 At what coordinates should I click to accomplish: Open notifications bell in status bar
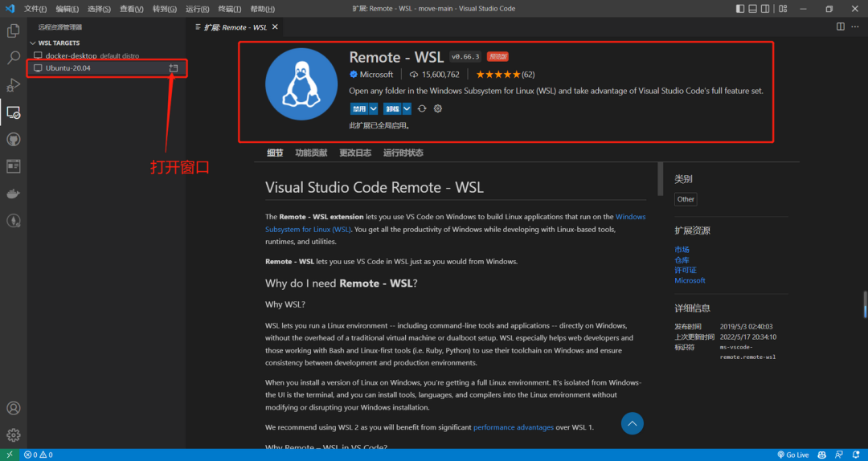856,455
